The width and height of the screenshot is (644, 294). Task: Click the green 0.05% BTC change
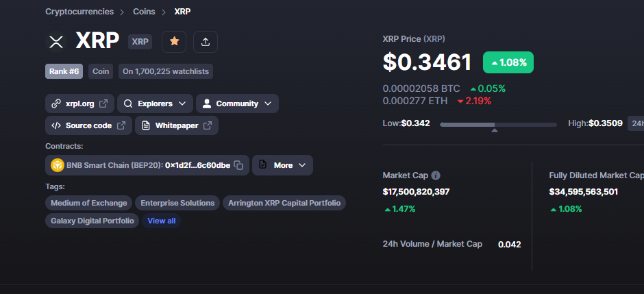[488, 88]
